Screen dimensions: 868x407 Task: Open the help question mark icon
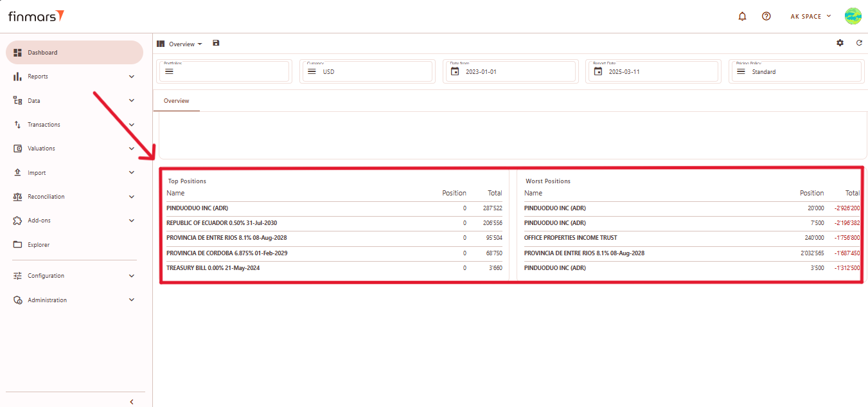766,16
